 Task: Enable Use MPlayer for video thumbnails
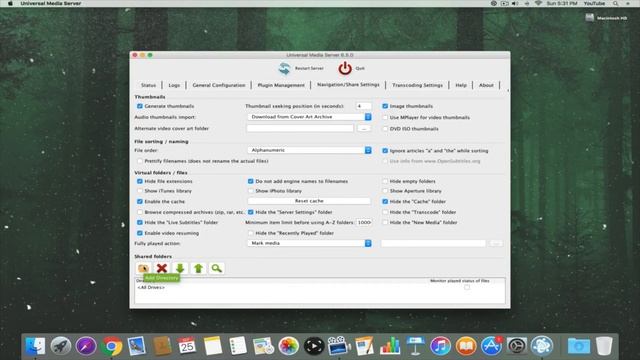pos(385,118)
